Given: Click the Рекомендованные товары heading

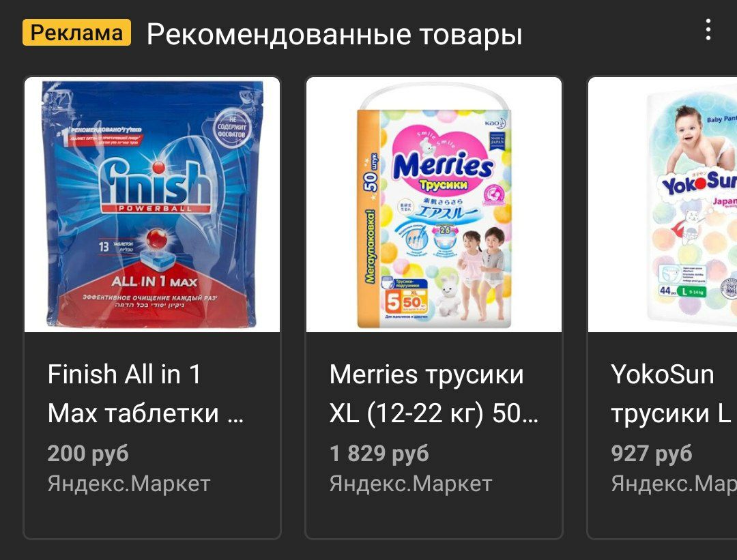Looking at the screenshot, I should (334, 35).
